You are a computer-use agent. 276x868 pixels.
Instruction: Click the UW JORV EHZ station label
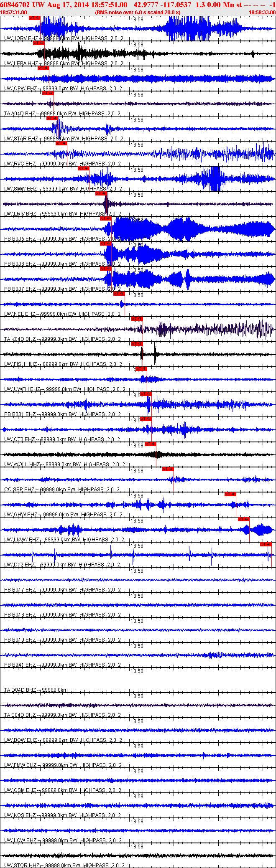coord(21,38)
